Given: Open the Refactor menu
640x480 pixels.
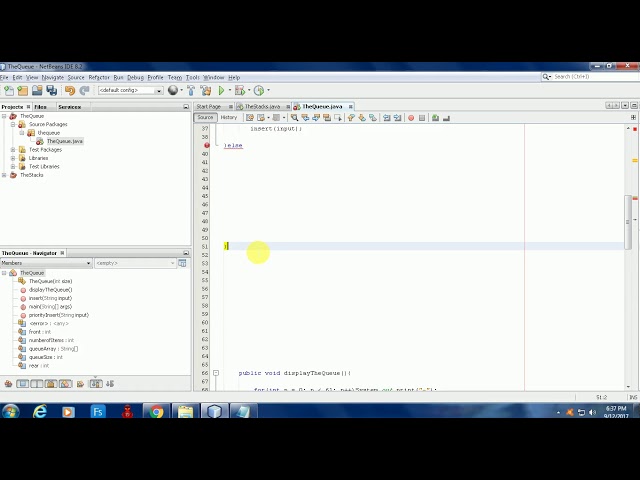Looking at the screenshot, I should click(x=99, y=78).
